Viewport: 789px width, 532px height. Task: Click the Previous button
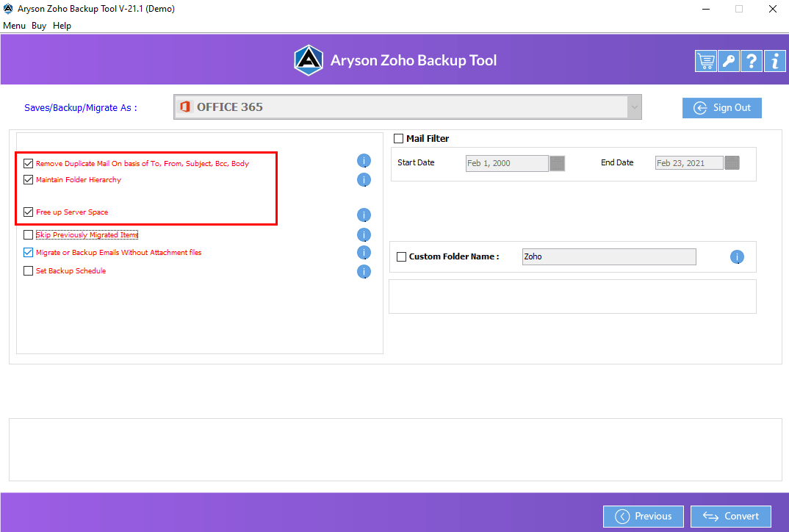coord(643,517)
